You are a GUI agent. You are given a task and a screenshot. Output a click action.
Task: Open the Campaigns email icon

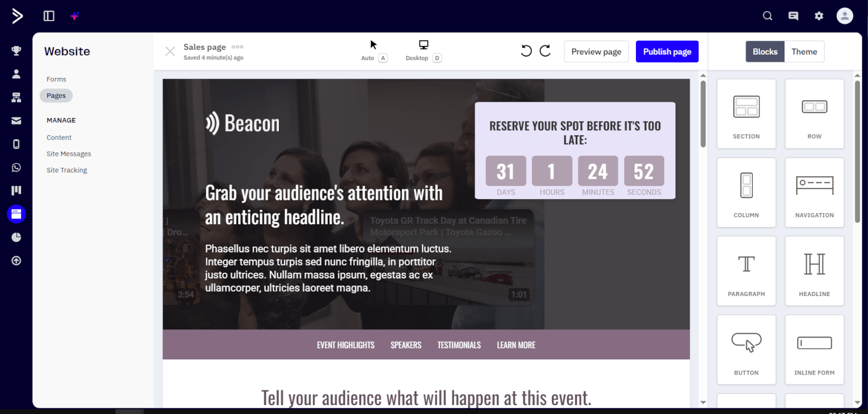[16, 120]
